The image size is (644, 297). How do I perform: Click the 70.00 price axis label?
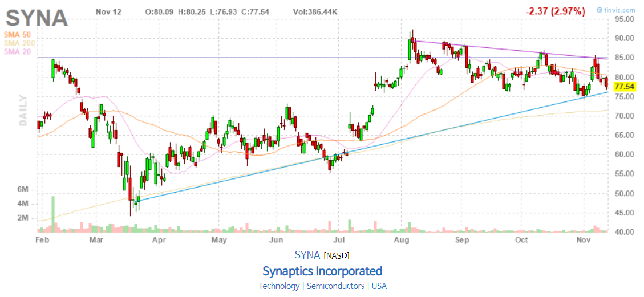(x=625, y=116)
